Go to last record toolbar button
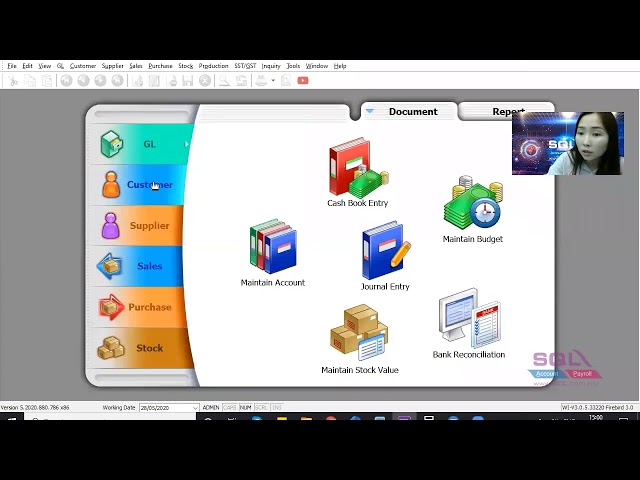This screenshot has height=480, width=640. coord(118,81)
